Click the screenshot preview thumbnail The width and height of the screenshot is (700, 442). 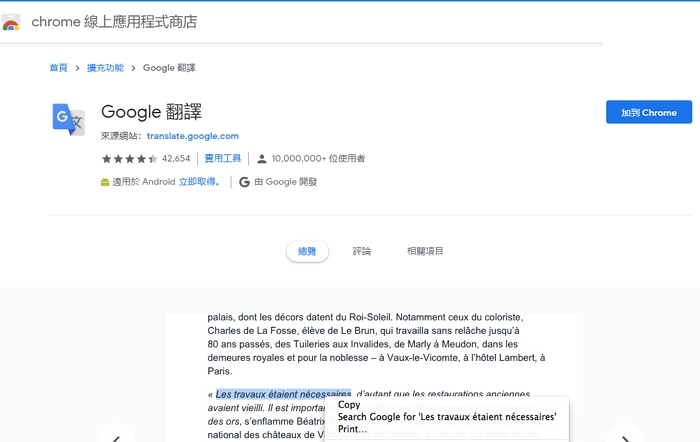pos(371,377)
